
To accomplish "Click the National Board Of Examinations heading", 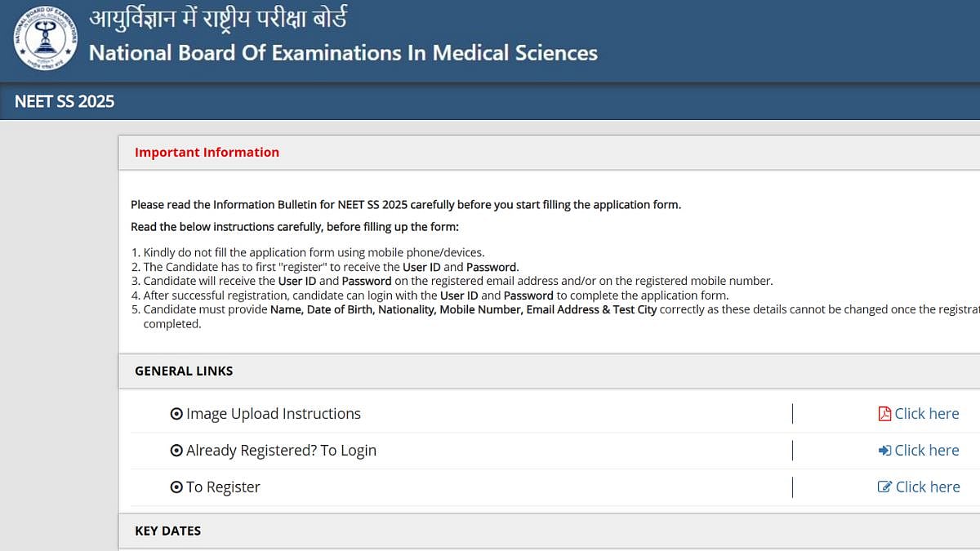I will click(343, 53).
